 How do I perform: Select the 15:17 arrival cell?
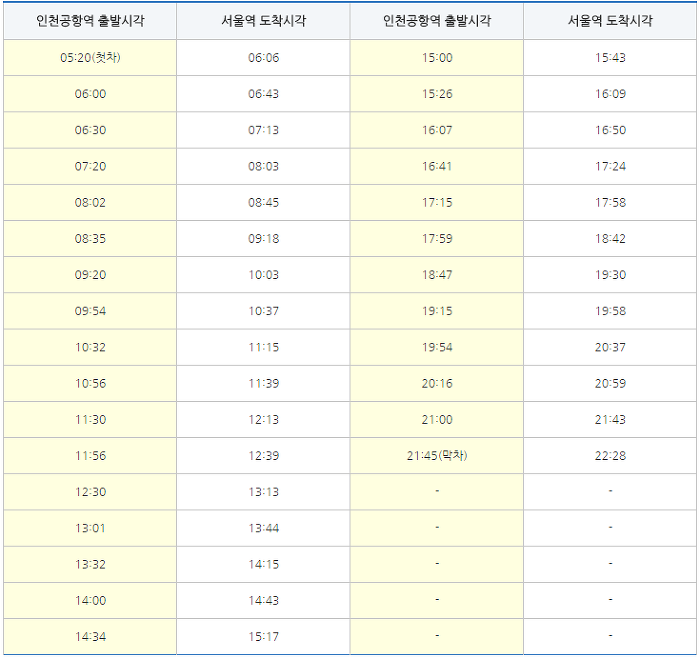[x=263, y=637]
